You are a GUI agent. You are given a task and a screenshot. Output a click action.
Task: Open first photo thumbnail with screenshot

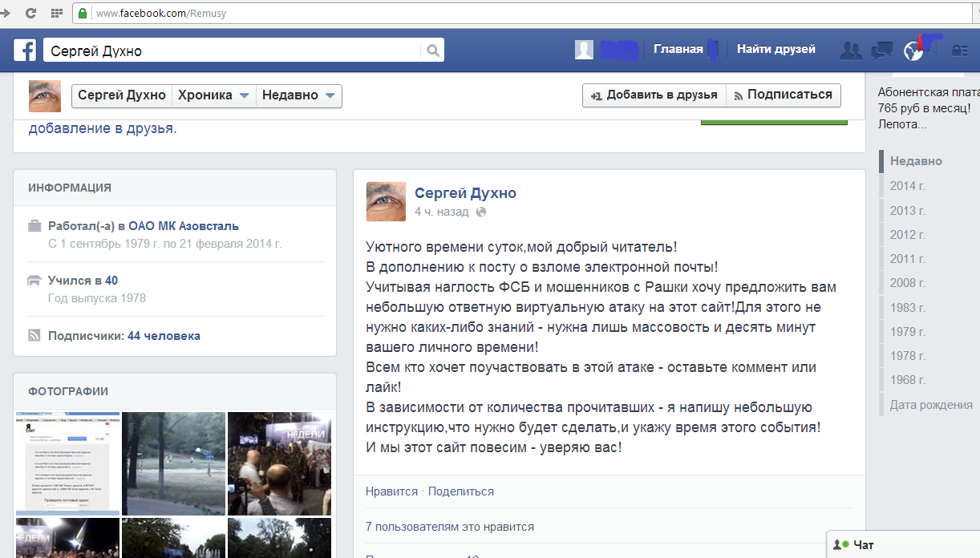[x=67, y=463]
